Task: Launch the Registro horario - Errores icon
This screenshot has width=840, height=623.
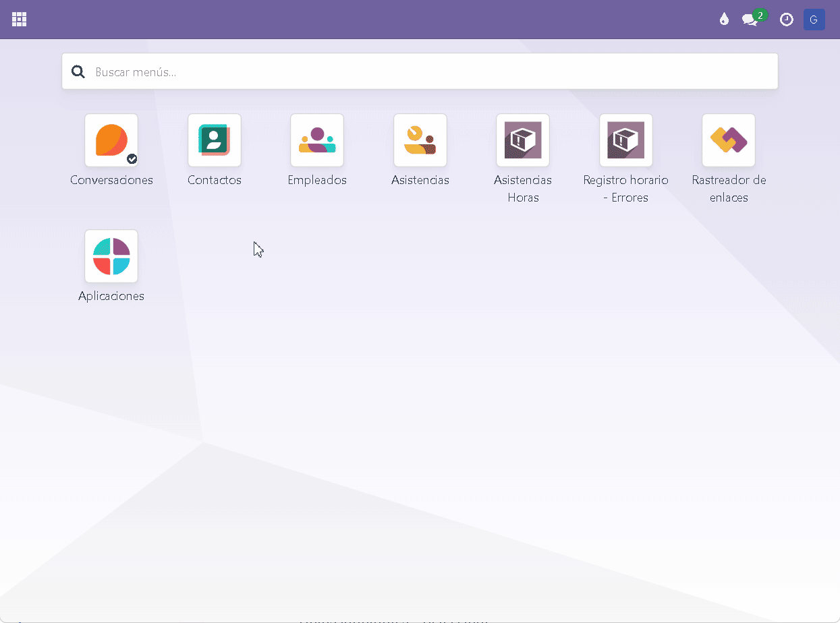Action: (625, 140)
